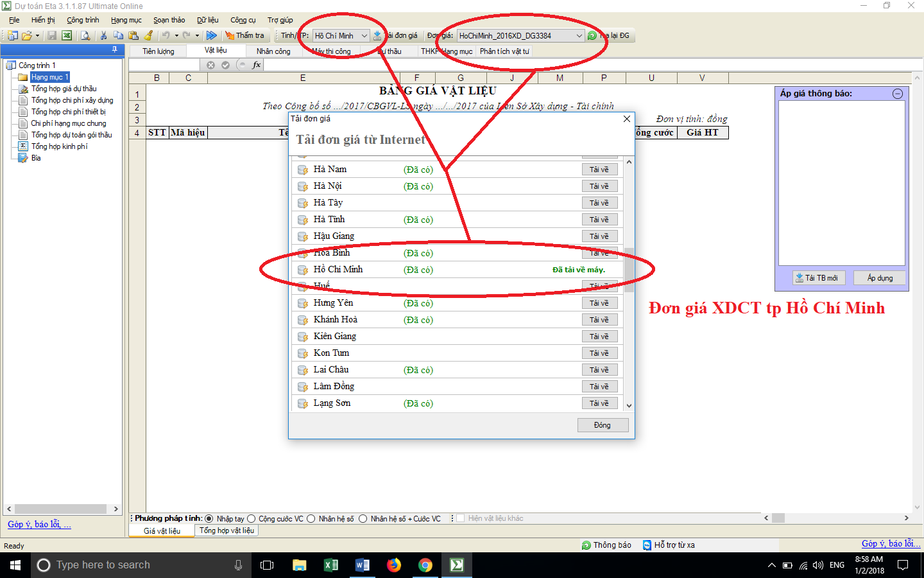Select the Nhân hệ số radio button
The image size is (924, 578).
pyautogui.click(x=311, y=519)
